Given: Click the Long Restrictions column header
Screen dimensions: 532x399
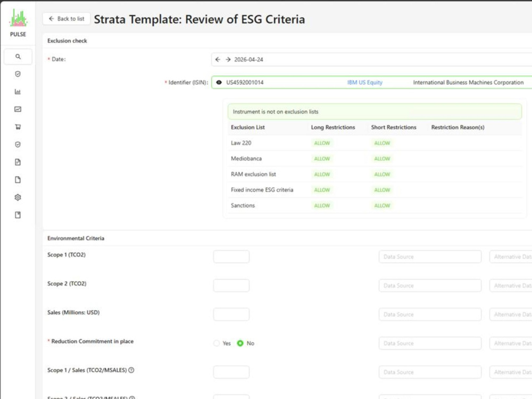Looking at the screenshot, I should point(333,127).
